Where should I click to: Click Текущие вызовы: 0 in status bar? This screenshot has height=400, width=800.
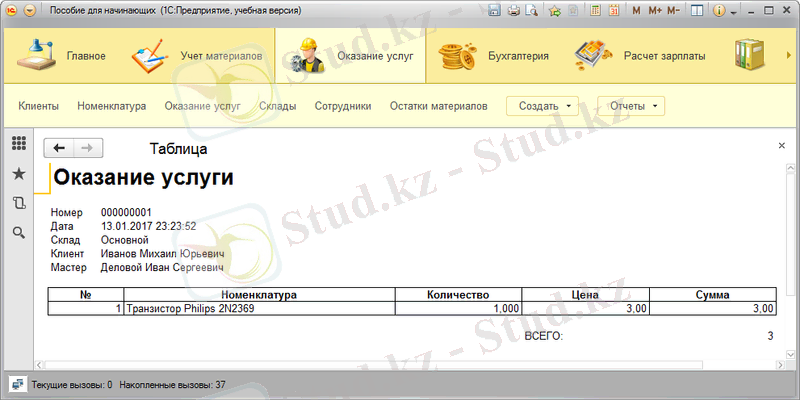pos(72,385)
